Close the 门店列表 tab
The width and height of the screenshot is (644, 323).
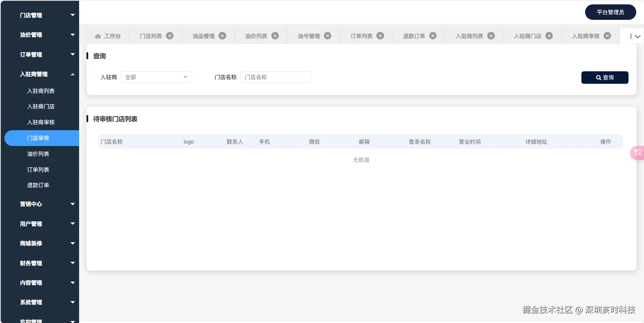coord(170,36)
